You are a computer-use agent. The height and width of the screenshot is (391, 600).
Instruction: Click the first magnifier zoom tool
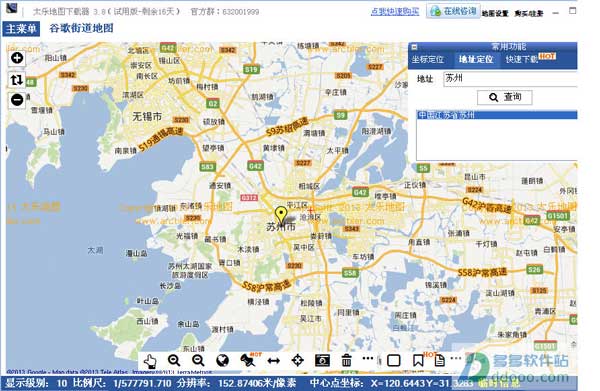(x=174, y=360)
